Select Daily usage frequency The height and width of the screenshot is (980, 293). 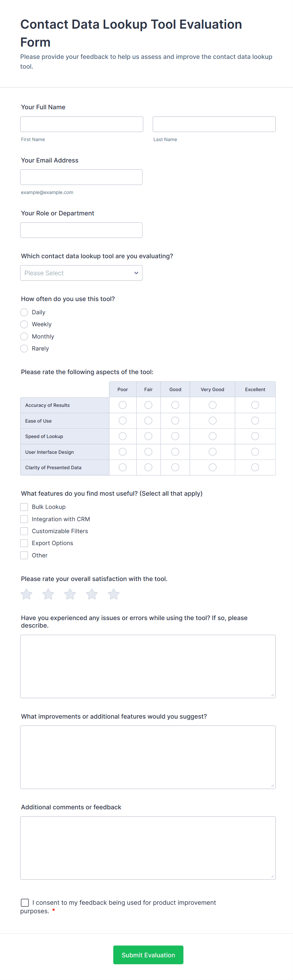pos(24,312)
